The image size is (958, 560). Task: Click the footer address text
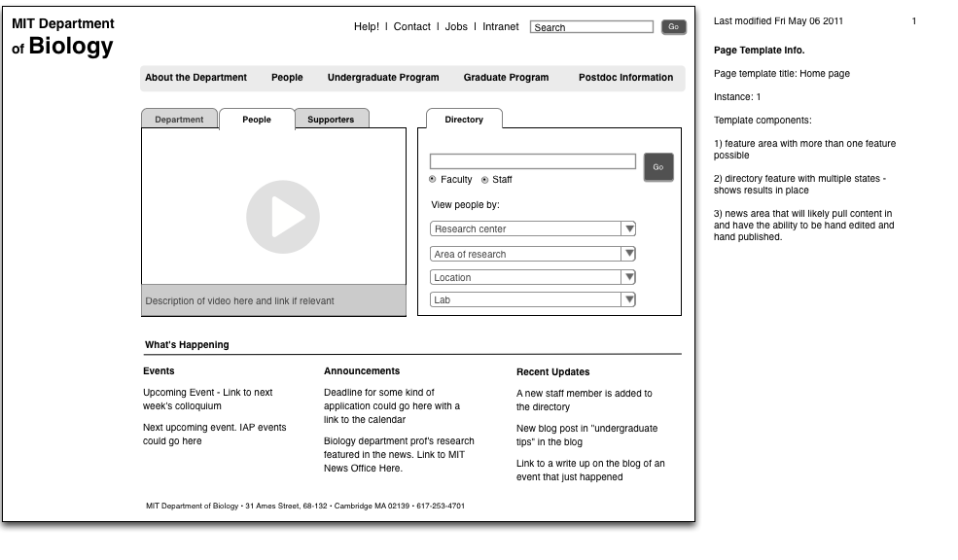pyautogui.click(x=305, y=506)
